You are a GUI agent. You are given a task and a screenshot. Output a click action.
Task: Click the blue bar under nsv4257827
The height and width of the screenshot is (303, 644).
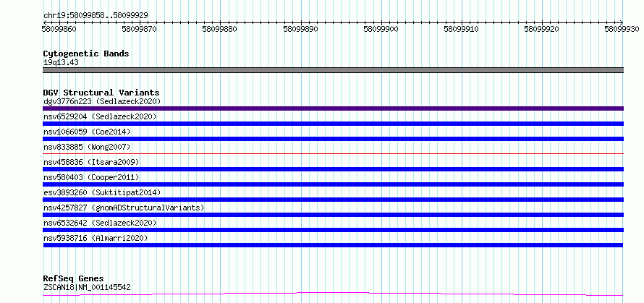(333, 215)
